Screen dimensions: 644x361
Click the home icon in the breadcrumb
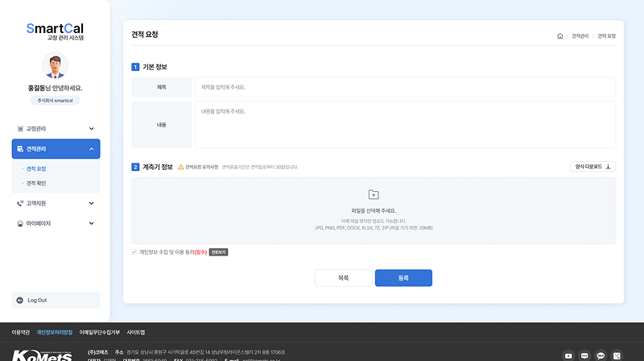tap(559, 36)
